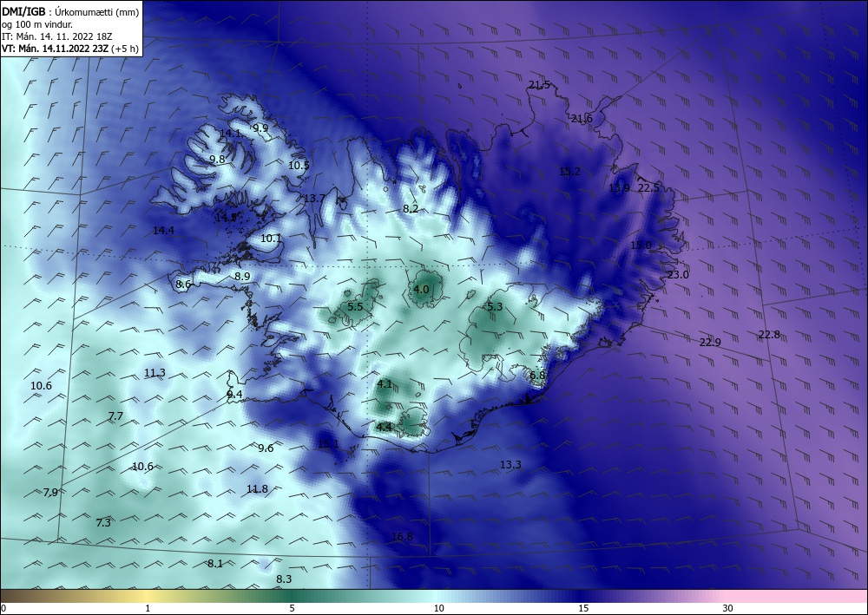The image size is (868, 615).
Task: Click the '5' tick on the color scale
Action: pyautogui.click(x=292, y=608)
